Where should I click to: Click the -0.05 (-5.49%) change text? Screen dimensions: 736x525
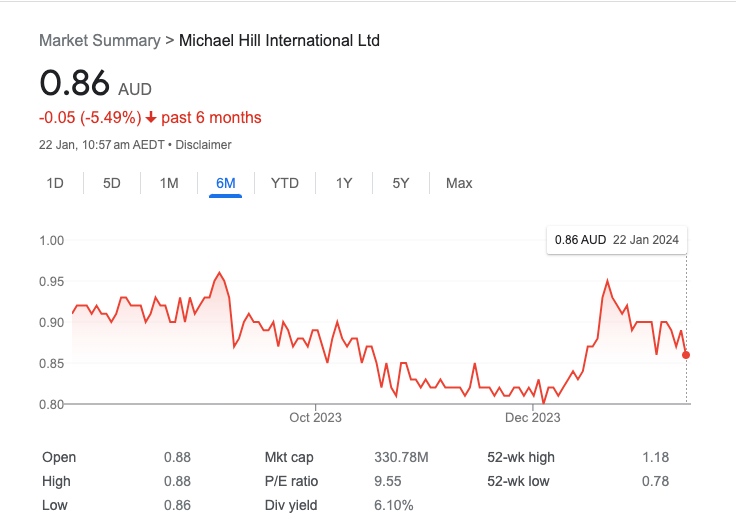click(x=90, y=117)
